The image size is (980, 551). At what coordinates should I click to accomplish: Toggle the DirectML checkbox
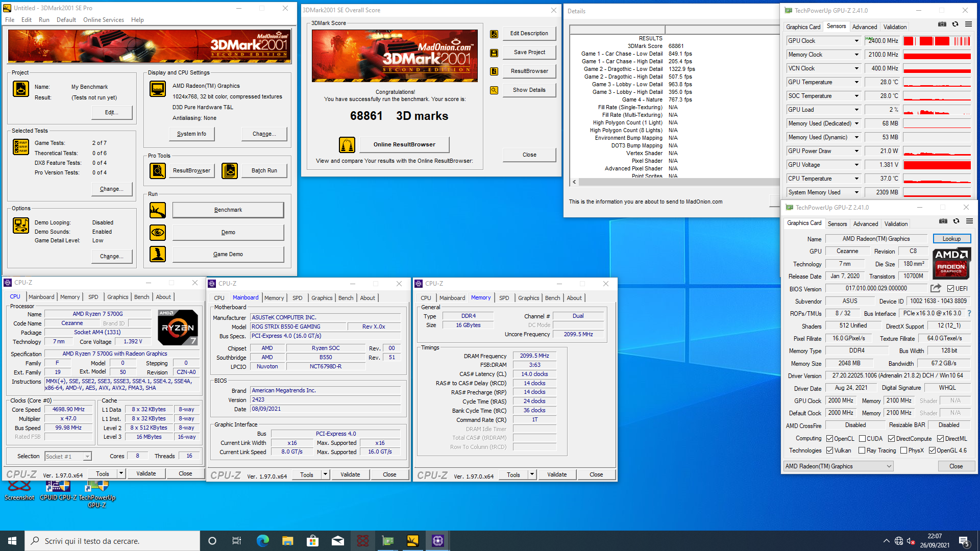[940, 439]
